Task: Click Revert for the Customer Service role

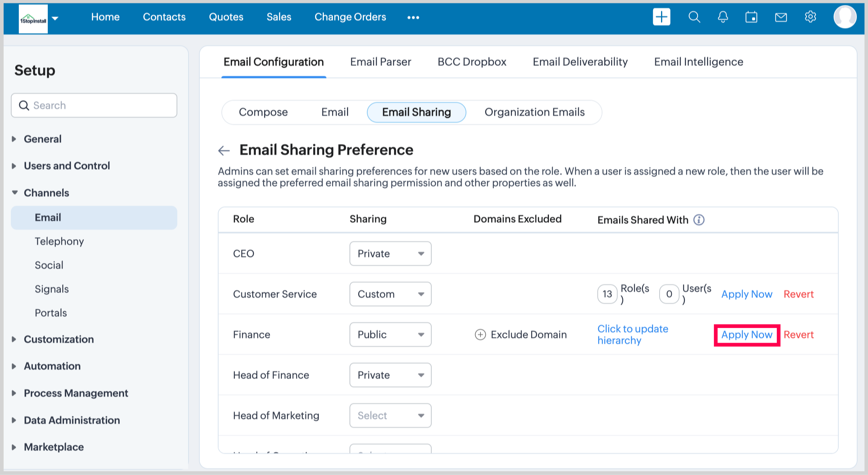Action: click(x=798, y=294)
